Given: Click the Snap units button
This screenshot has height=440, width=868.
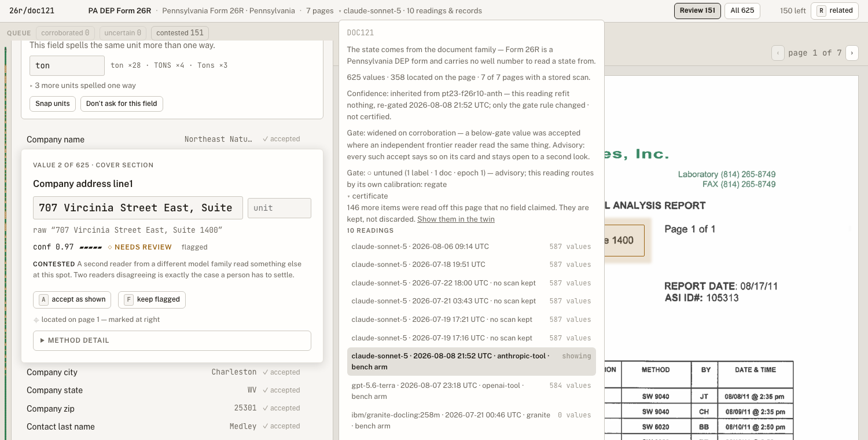Looking at the screenshot, I should [x=52, y=104].
